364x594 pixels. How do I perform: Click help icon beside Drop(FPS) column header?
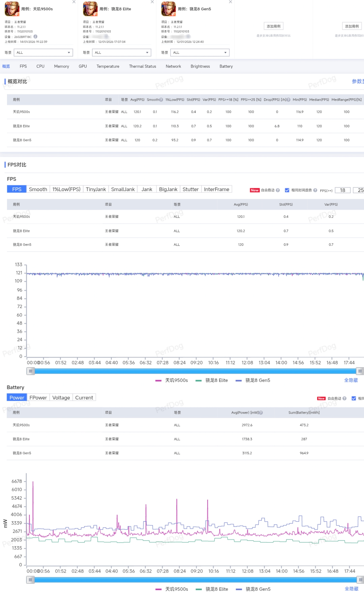[x=288, y=100]
